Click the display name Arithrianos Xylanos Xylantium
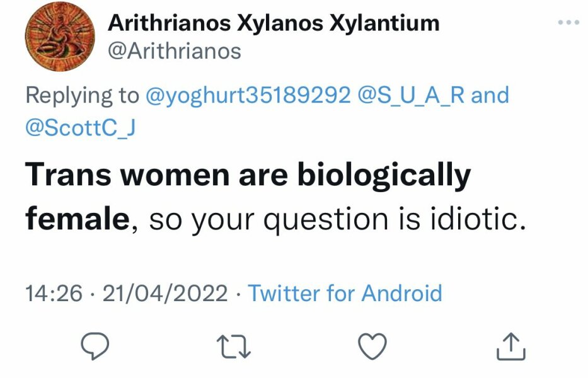The image size is (588, 378). click(x=275, y=23)
